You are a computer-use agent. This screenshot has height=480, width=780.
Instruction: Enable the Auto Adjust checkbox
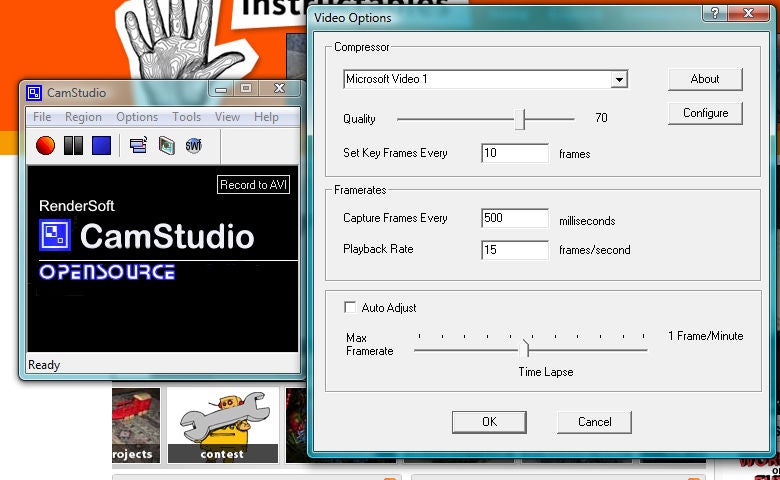[x=350, y=307]
